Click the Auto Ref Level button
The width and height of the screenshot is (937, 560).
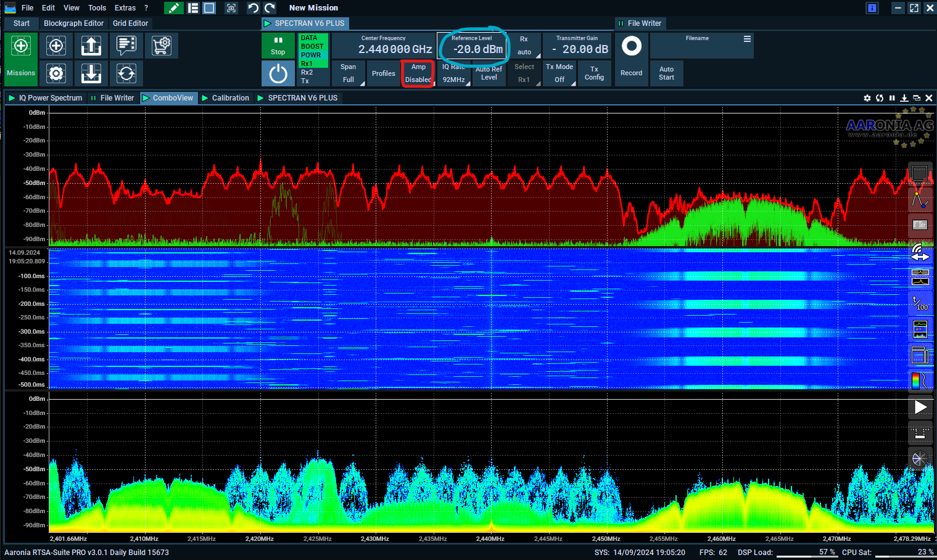pyautogui.click(x=489, y=73)
